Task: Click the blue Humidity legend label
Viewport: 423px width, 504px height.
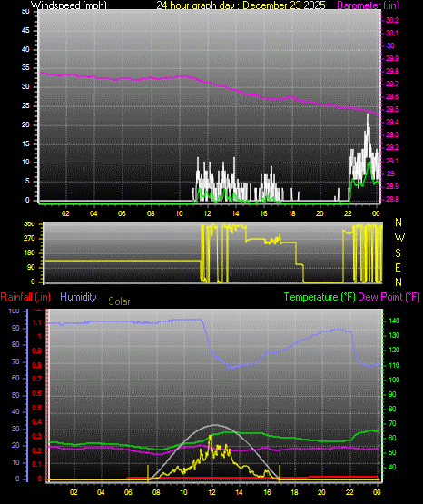Action: [78, 297]
